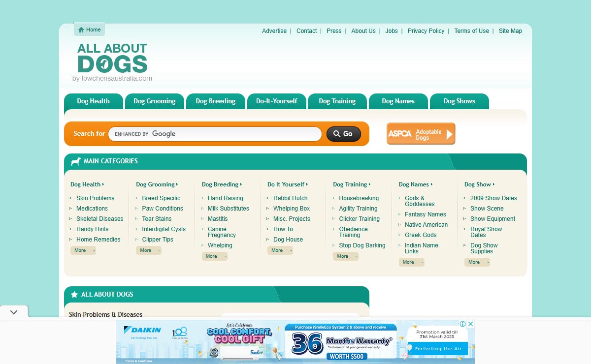Click More under Dog Health

pyautogui.click(x=83, y=250)
